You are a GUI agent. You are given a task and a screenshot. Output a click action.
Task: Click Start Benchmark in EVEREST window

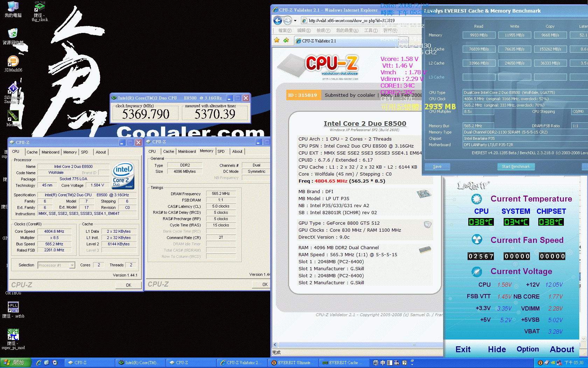point(516,166)
